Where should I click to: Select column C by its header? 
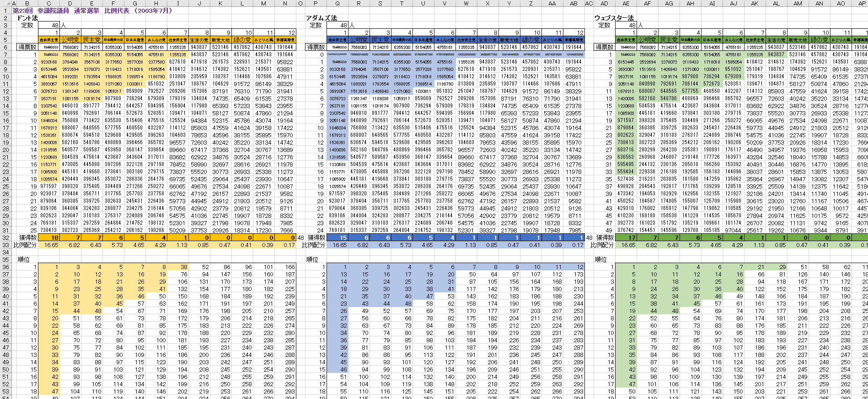click(x=49, y=3)
